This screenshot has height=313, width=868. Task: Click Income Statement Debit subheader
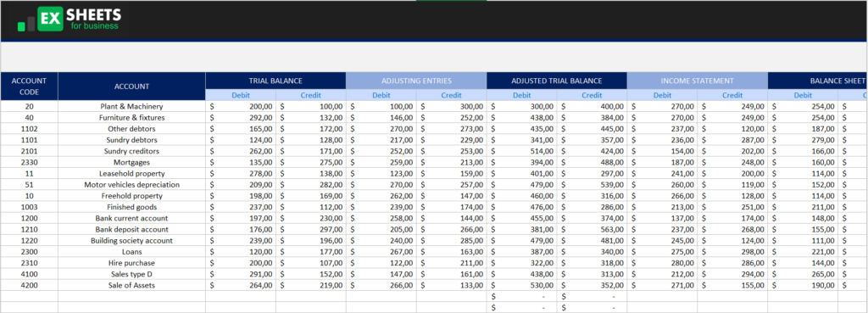[x=663, y=95]
